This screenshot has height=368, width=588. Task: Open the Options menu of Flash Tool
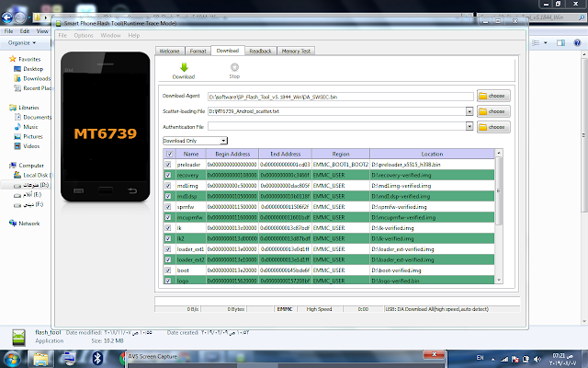(x=84, y=35)
